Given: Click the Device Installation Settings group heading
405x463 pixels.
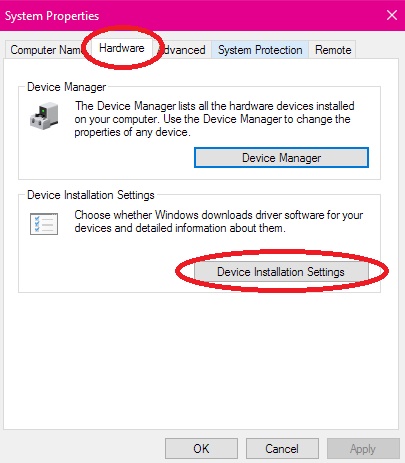Looking at the screenshot, I should [91, 195].
